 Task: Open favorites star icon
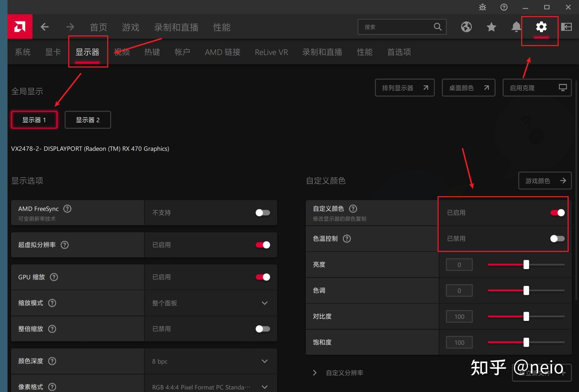click(x=491, y=27)
